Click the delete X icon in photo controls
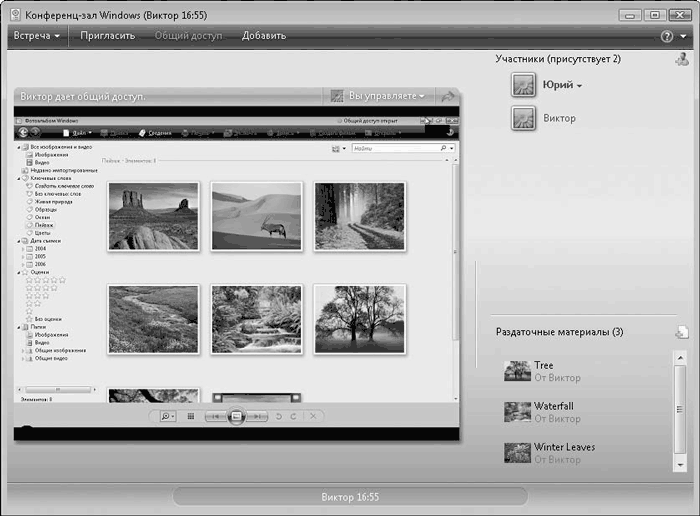This screenshot has height=516, width=700. click(312, 416)
